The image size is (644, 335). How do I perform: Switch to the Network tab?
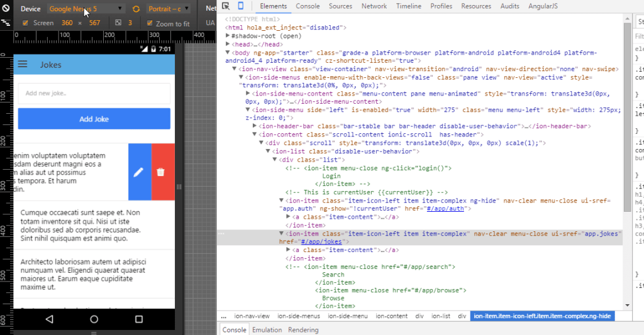(x=374, y=6)
